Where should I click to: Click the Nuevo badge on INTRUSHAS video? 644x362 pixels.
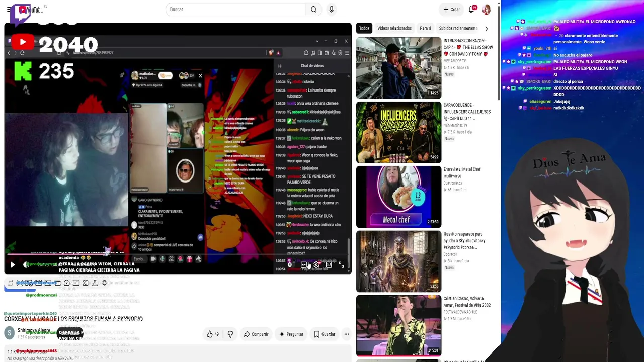pyautogui.click(x=449, y=74)
